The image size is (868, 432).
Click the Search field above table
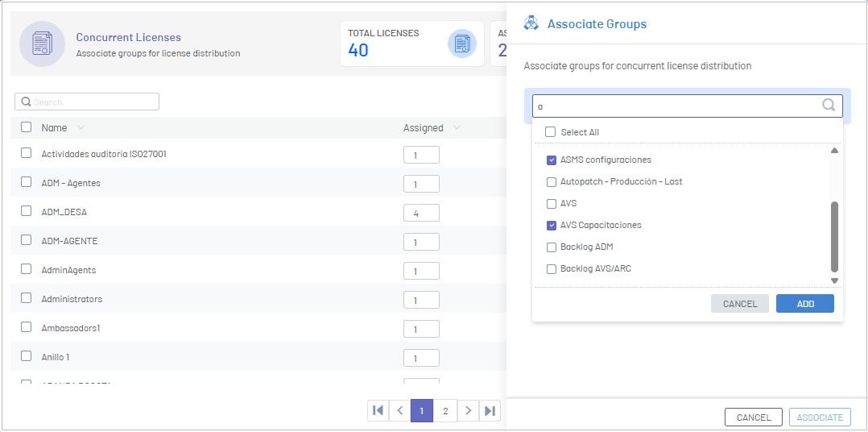click(87, 102)
